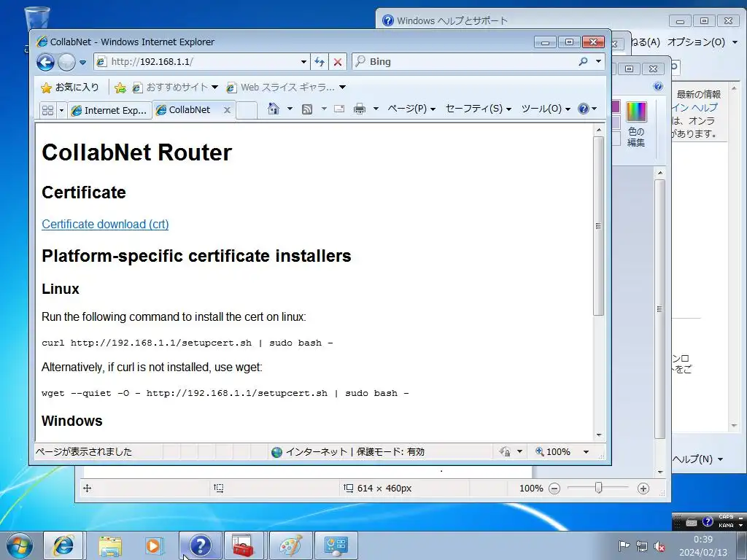Click the read mail icon
The image size is (747, 560).
tap(339, 109)
